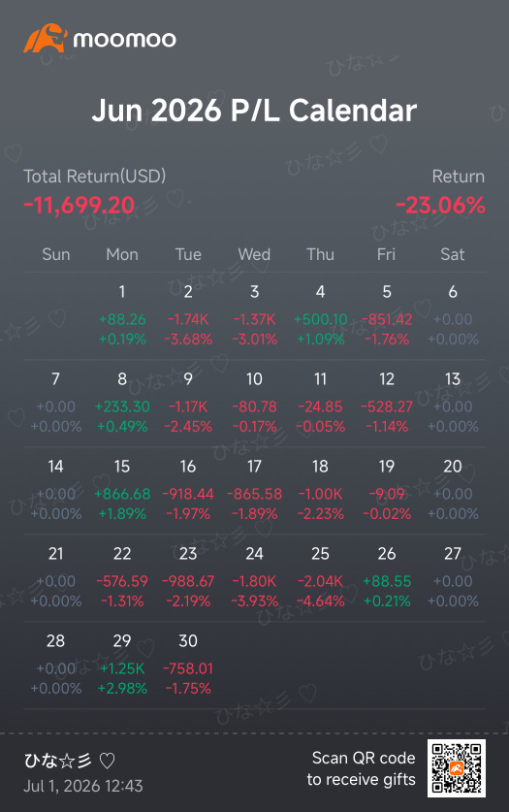Screen dimensions: 509x812
Task: Click the moomoo bull logo icon
Action: click(x=46, y=38)
